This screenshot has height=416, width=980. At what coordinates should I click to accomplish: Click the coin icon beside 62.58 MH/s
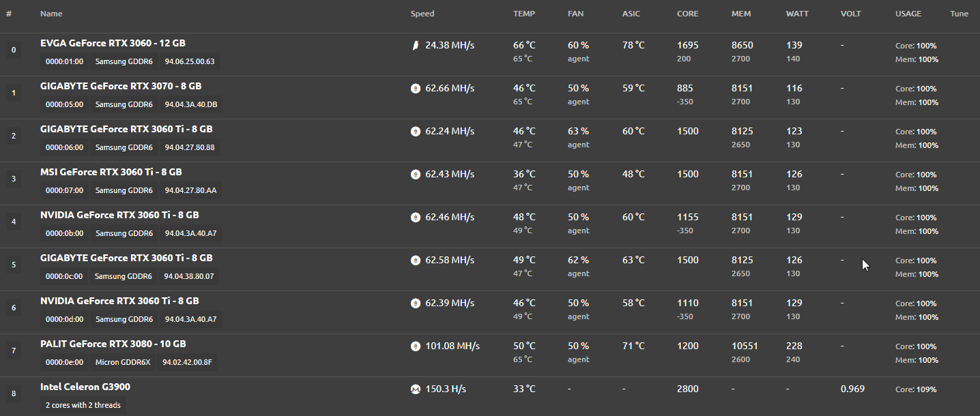(x=415, y=261)
